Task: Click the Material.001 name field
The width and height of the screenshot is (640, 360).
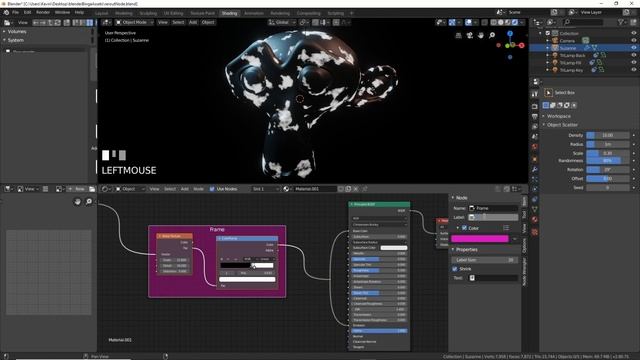Action: pyautogui.click(x=314, y=189)
